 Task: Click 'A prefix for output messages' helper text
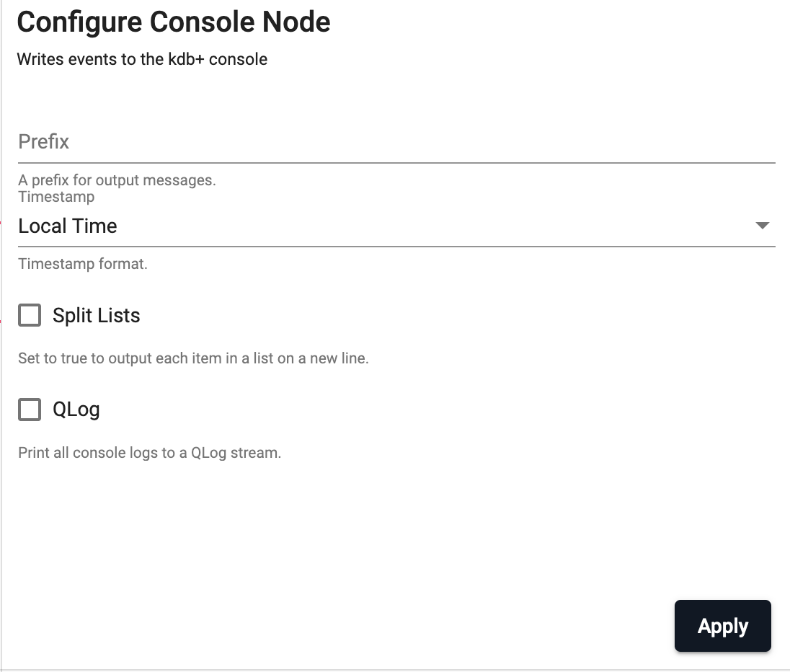[117, 180]
